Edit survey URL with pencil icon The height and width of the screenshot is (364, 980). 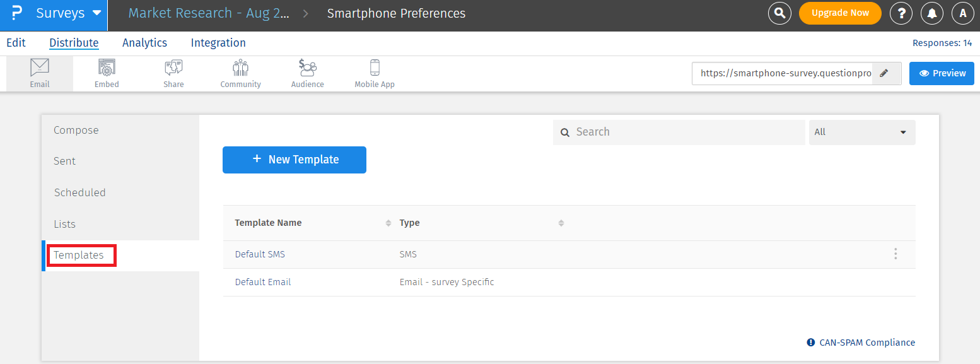[x=884, y=73]
